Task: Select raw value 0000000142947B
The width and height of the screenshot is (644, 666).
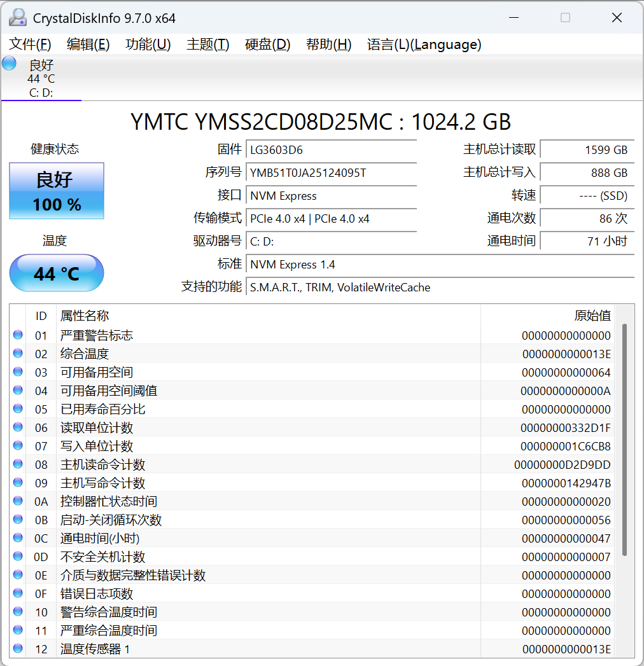Action: click(x=566, y=483)
